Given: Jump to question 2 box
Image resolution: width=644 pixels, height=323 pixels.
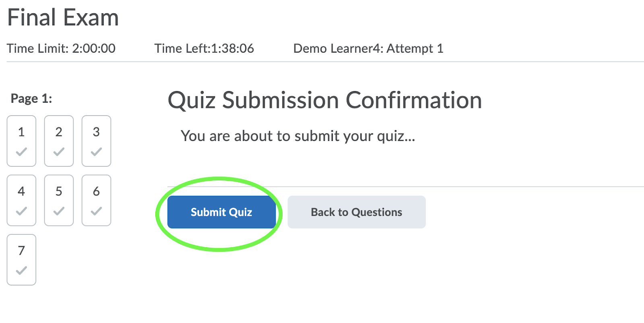Looking at the screenshot, I should 59,141.
